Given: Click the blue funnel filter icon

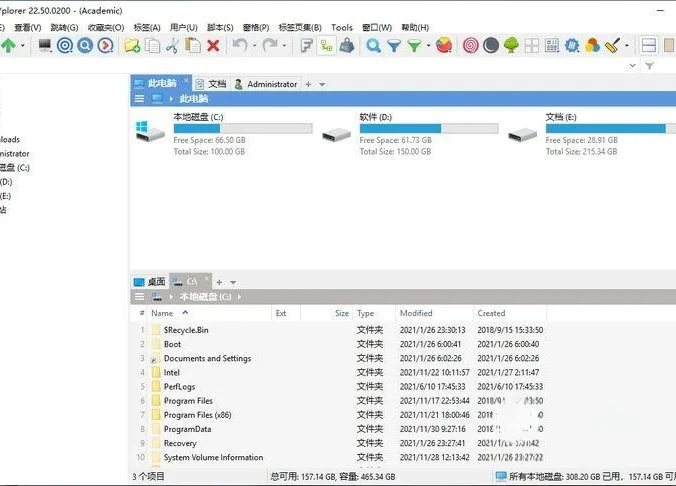Looking at the screenshot, I should coord(394,45).
